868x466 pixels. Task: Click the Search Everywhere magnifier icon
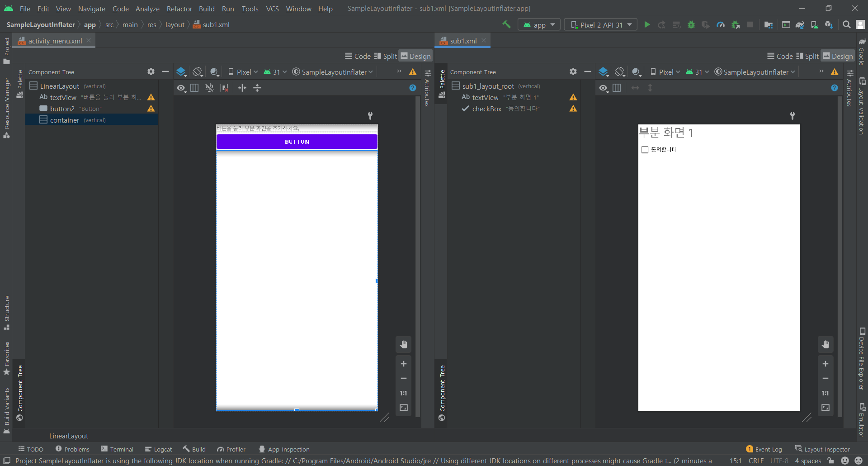tap(846, 24)
